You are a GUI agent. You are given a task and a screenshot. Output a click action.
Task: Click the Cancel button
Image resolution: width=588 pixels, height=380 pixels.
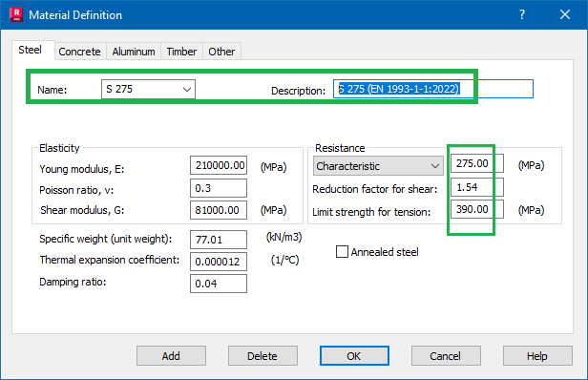tap(446, 355)
